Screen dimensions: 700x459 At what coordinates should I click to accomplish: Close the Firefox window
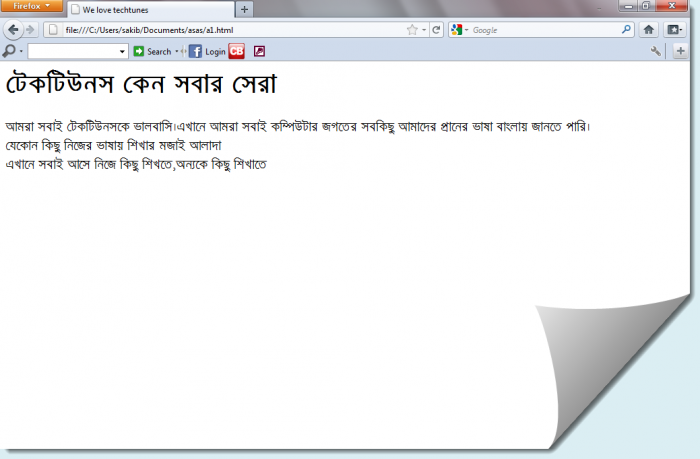(671, 6)
